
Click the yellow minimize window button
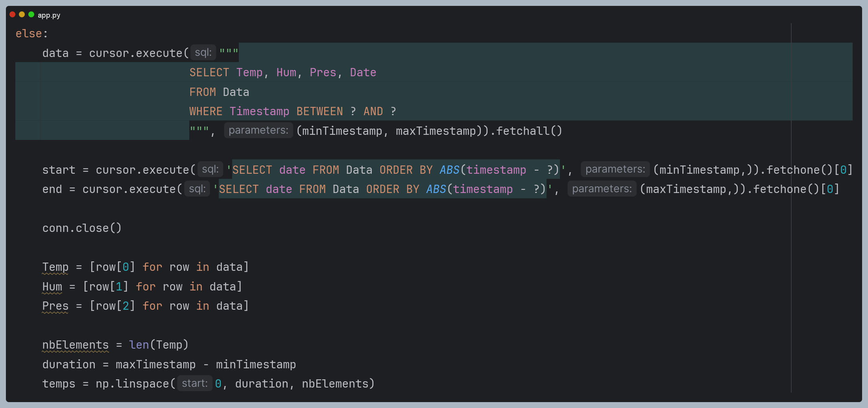tap(22, 15)
